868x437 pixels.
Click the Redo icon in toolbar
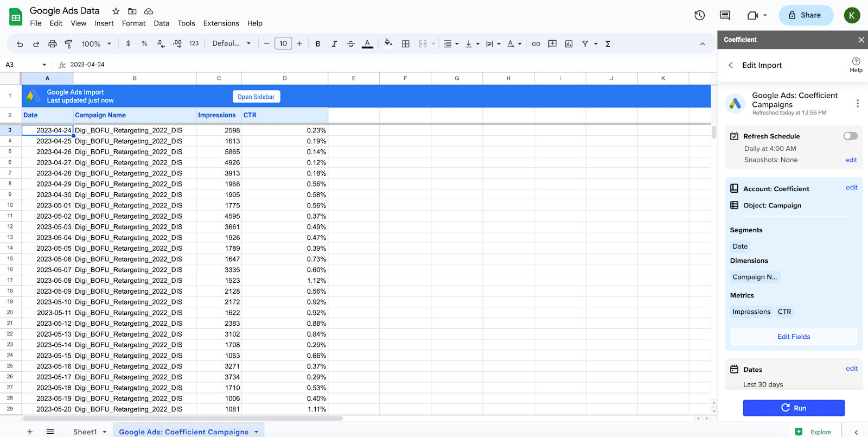tap(36, 44)
